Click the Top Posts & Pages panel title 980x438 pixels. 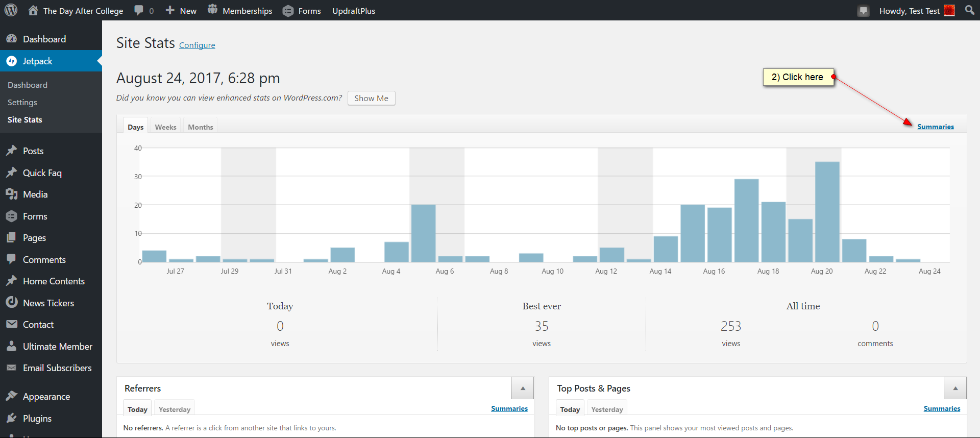point(594,388)
